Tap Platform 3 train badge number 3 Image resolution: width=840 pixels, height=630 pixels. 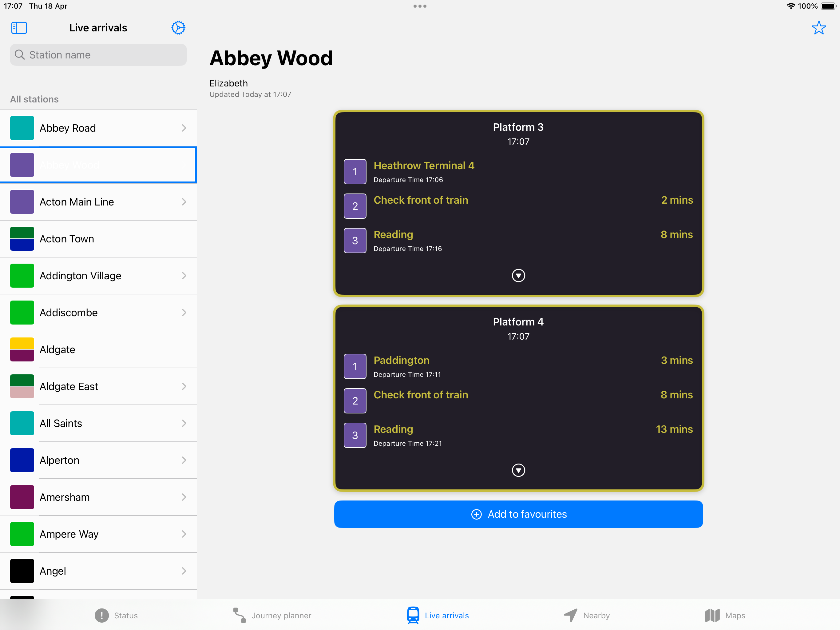pos(355,241)
